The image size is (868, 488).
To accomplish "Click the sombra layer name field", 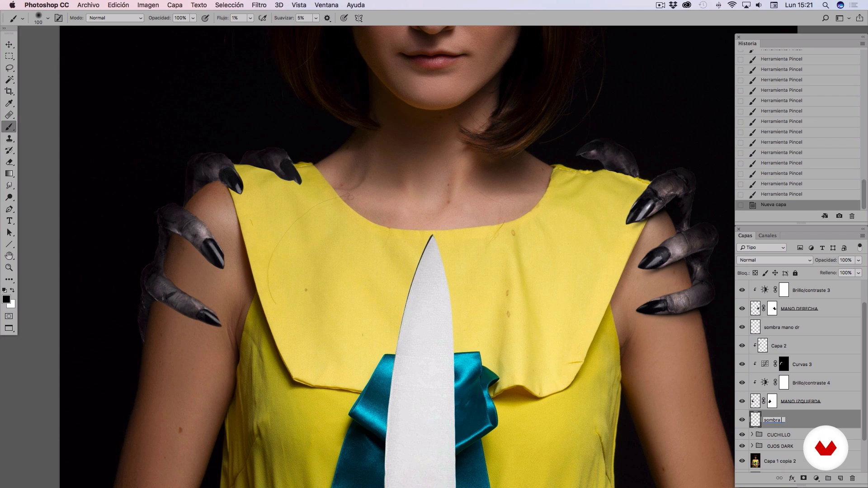I will [x=774, y=420].
